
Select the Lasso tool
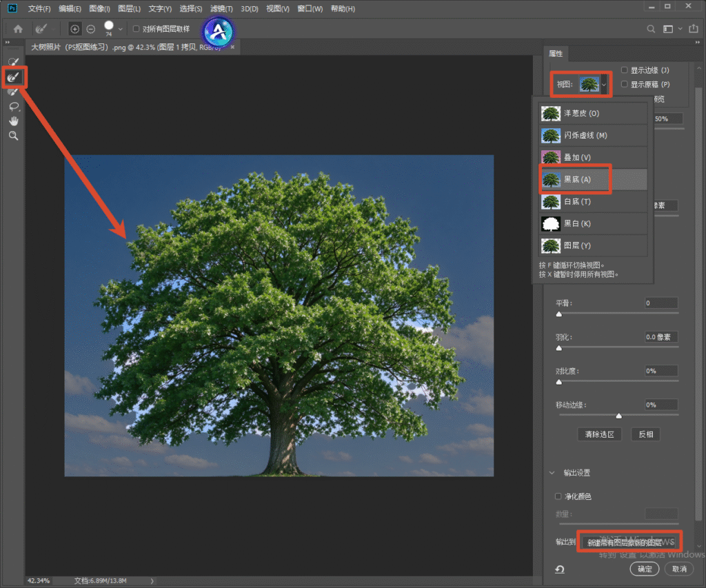tap(14, 107)
